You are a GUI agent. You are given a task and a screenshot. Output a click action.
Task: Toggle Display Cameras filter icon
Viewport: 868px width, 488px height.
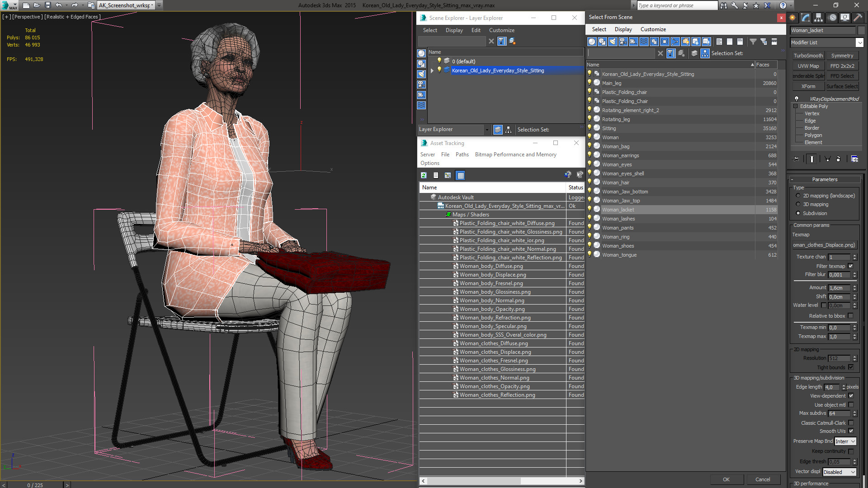623,42
